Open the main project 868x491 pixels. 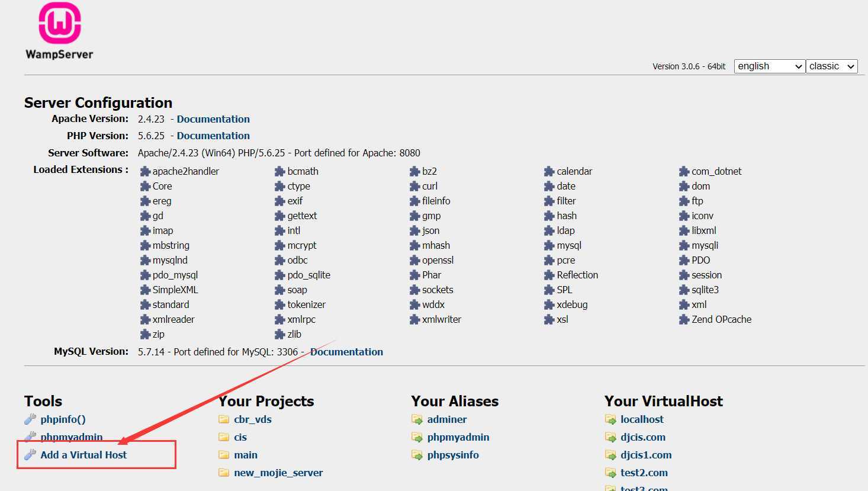246,455
